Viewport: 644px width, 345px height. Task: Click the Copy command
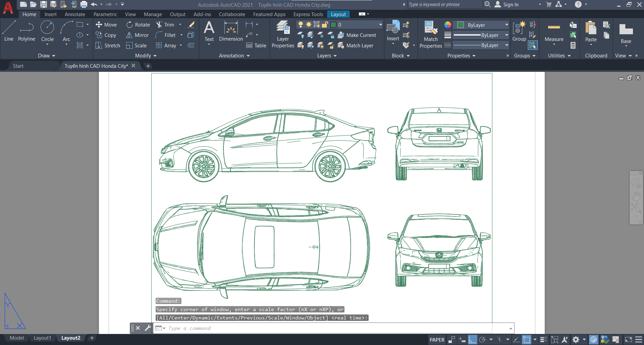click(x=106, y=35)
